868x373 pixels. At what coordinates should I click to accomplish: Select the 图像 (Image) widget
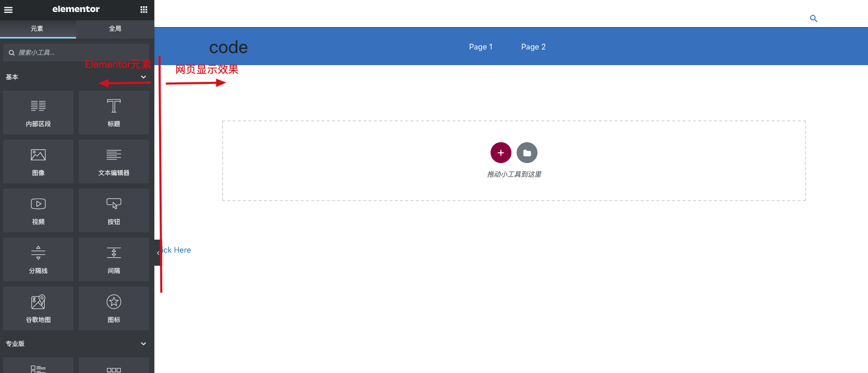(x=38, y=161)
